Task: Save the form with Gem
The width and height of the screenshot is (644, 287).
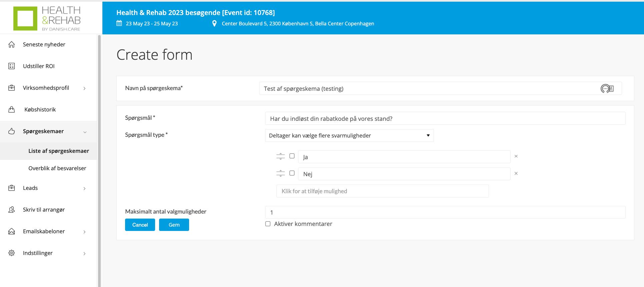Action: pyautogui.click(x=174, y=225)
